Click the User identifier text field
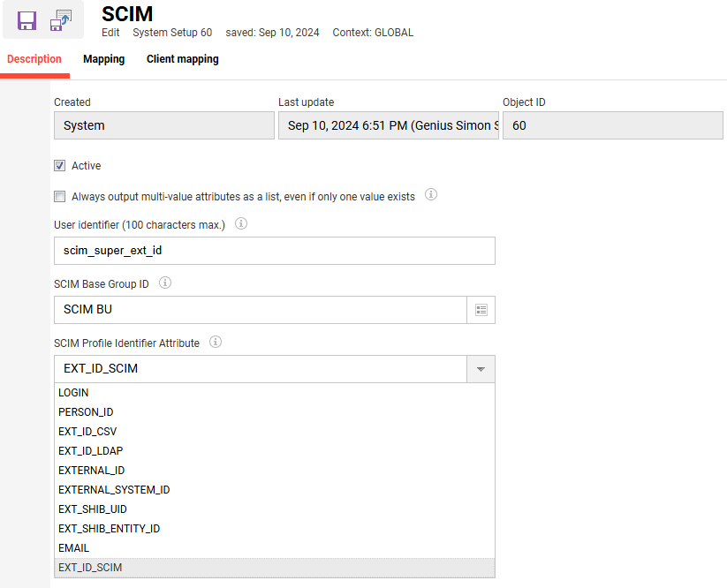The width and height of the screenshot is (727, 588). coord(274,251)
